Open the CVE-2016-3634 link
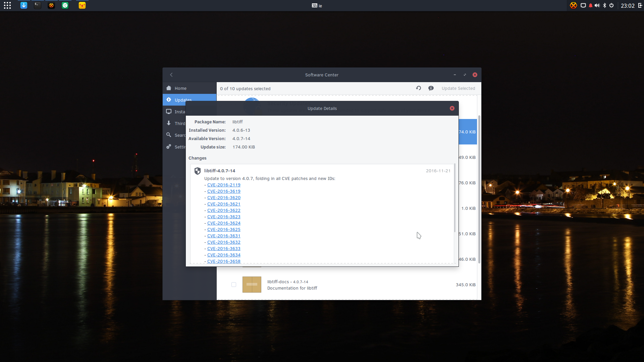The height and width of the screenshot is (362, 644). point(224,255)
